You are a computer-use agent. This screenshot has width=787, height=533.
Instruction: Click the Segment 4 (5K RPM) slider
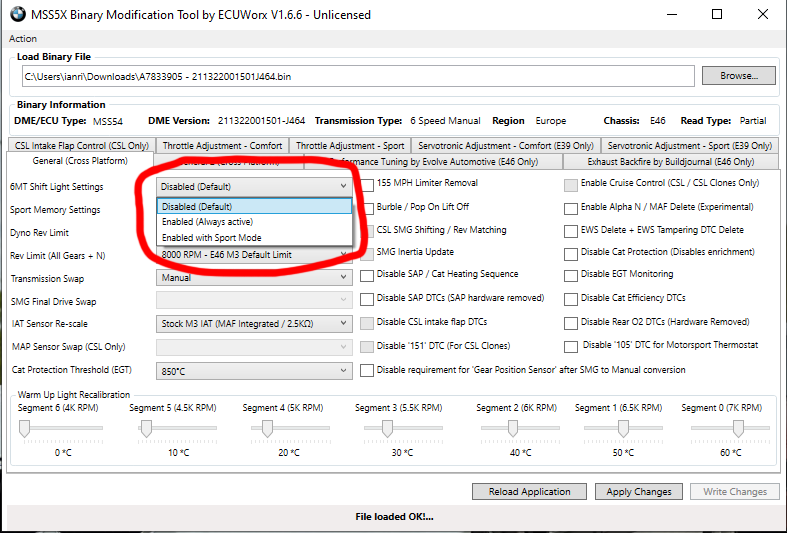click(267, 428)
